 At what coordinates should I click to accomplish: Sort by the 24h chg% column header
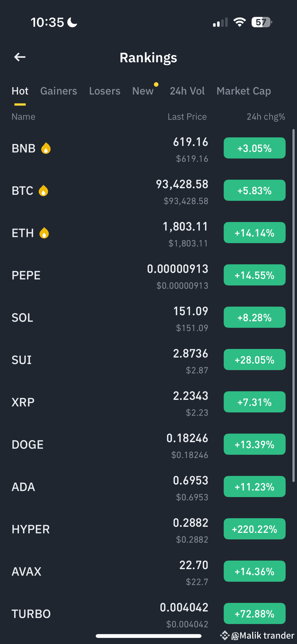(x=266, y=117)
